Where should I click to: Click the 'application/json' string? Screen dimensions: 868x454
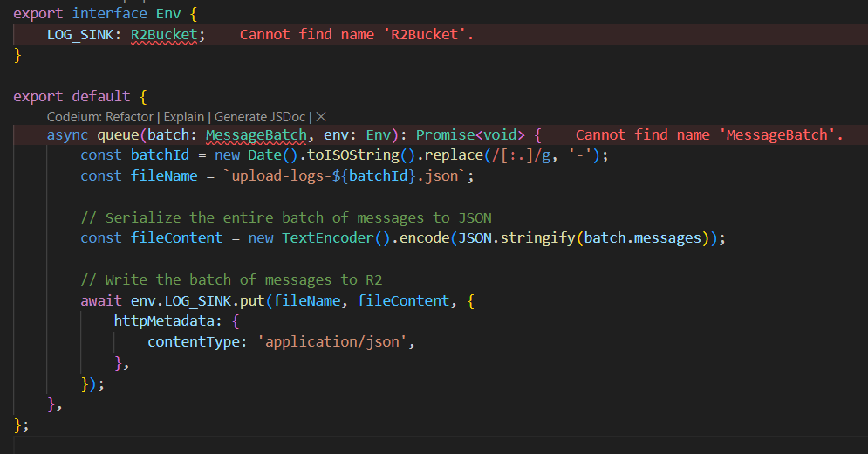tap(332, 342)
